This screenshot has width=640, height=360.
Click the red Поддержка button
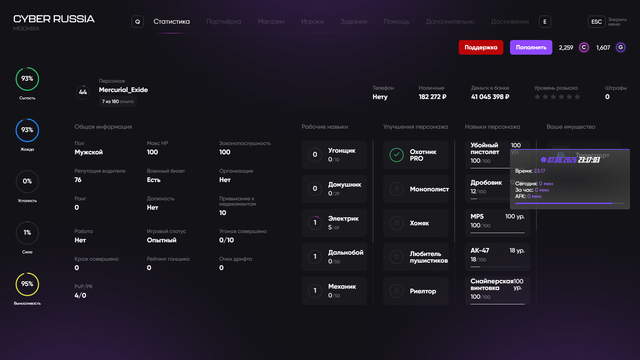click(x=481, y=47)
